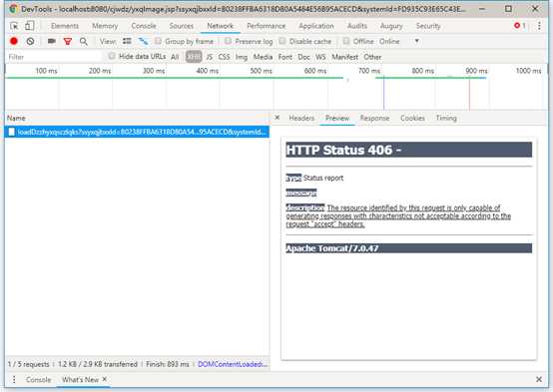Toggle the Offline checkbox
553x392 pixels.
(x=346, y=41)
